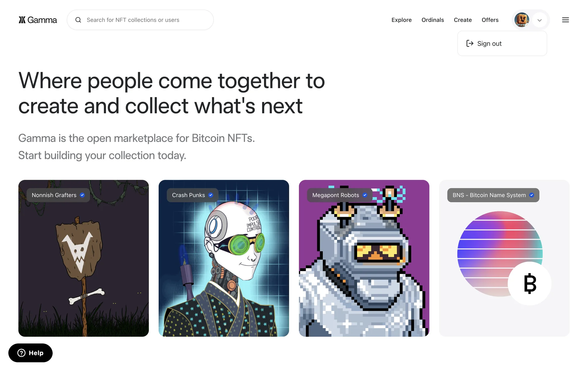
Task: Click Nonnish Grafters verified badge
Action: coord(82,195)
